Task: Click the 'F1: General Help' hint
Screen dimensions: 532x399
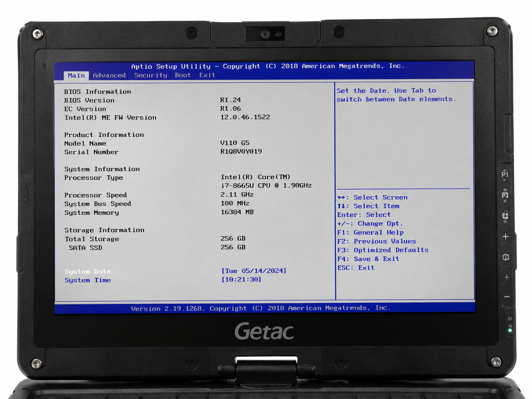Action: [370, 233]
